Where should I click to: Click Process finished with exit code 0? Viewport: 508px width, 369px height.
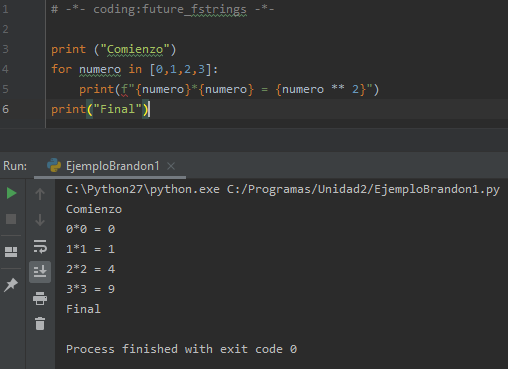[x=181, y=349]
